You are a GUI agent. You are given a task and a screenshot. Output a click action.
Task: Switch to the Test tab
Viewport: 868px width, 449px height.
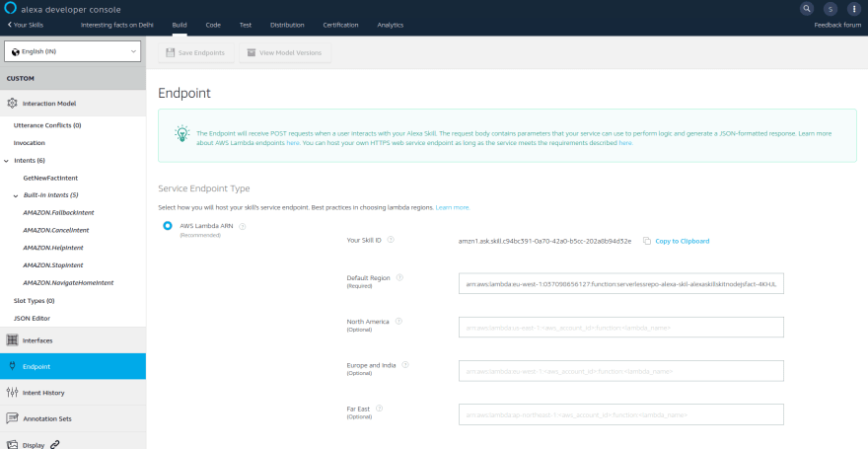pyautogui.click(x=246, y=25)
